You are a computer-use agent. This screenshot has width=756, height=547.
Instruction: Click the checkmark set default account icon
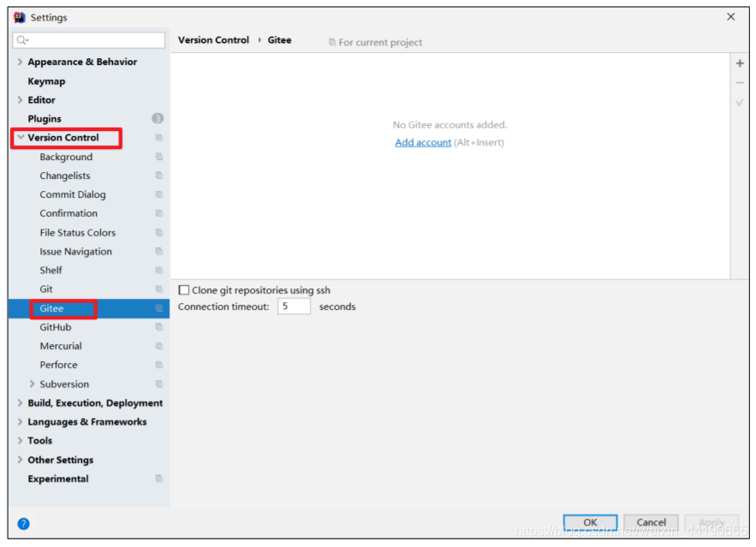point(740,102)
